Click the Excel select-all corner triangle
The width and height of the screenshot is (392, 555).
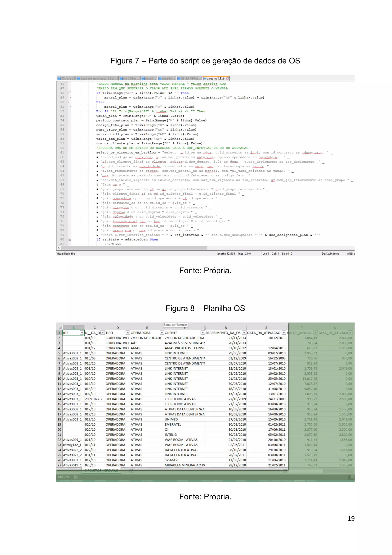tap(60, 328)
